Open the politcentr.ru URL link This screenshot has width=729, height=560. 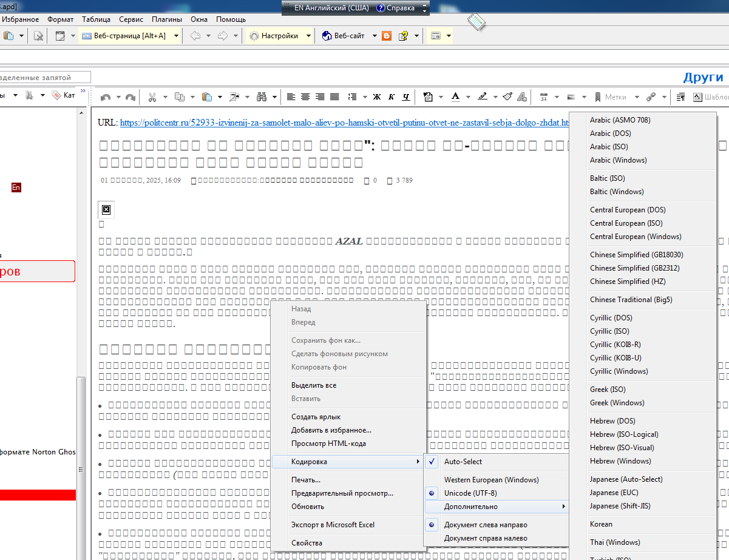click(x=344, y=123)
